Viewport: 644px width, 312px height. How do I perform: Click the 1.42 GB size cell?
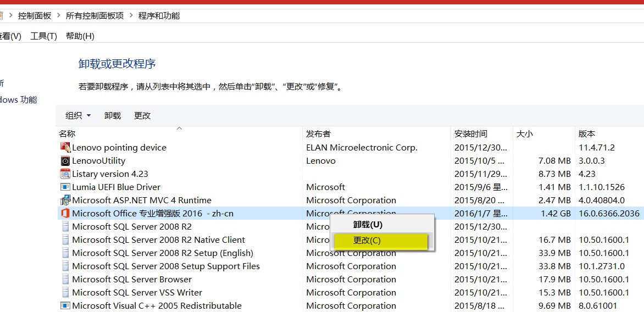554,213
